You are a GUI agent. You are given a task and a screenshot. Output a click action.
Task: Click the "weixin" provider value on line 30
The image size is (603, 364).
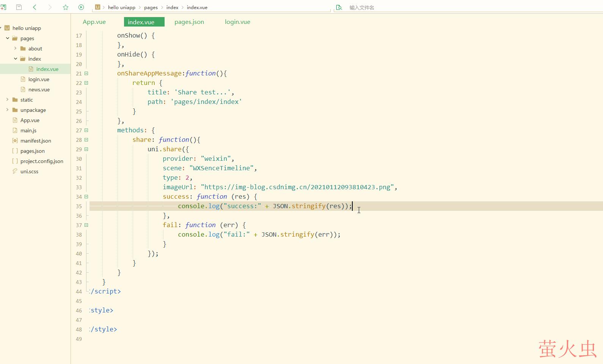coord(216,158)
